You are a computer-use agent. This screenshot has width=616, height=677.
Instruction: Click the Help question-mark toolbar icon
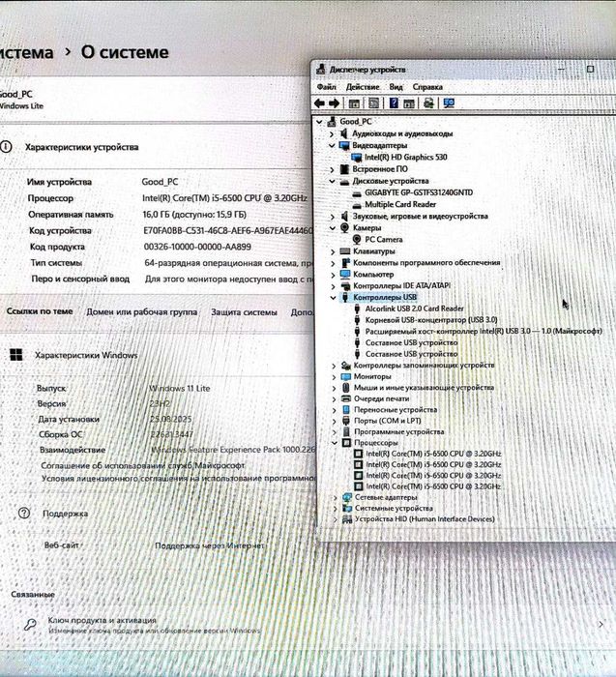[x=394, y=103]
